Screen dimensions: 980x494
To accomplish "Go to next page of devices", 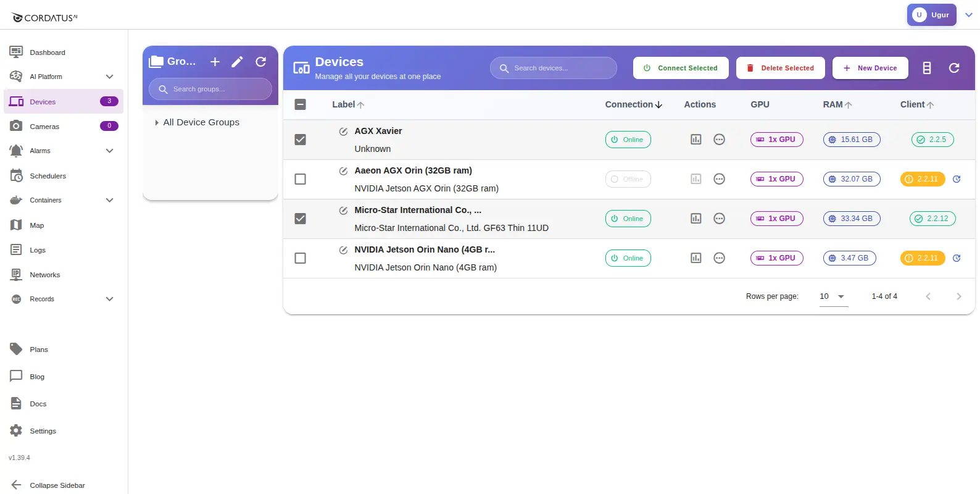I will click(x=958, y=296).
